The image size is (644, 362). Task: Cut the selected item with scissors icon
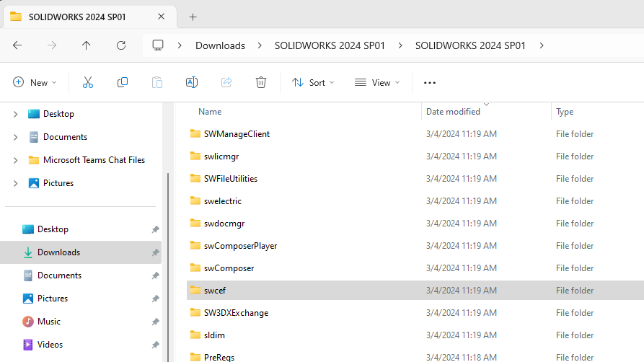(x=88, y=83)
